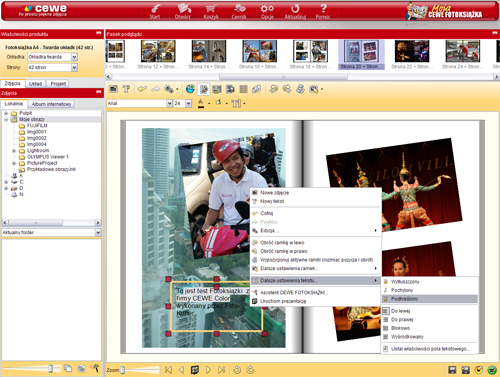Viewport: 500px width, 377px height.
Task: Click the text box properties 'T' icon
Action: [x=236, y=103]
